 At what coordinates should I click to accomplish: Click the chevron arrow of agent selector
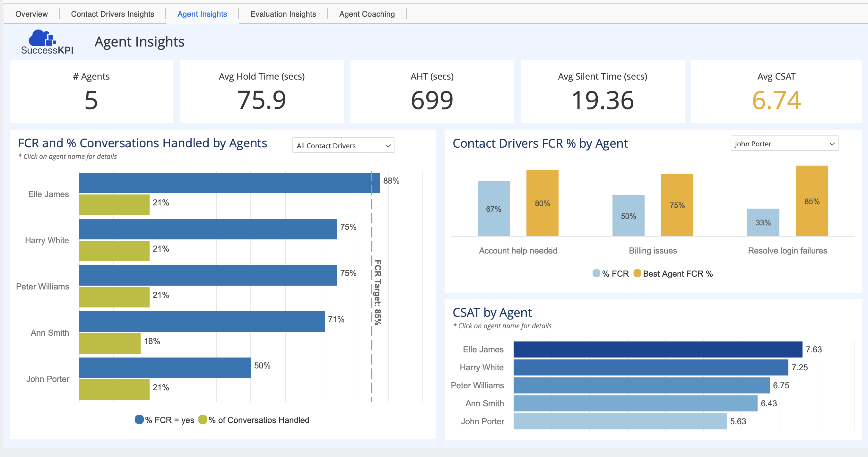pyautogui.click(x=832, y=144)
